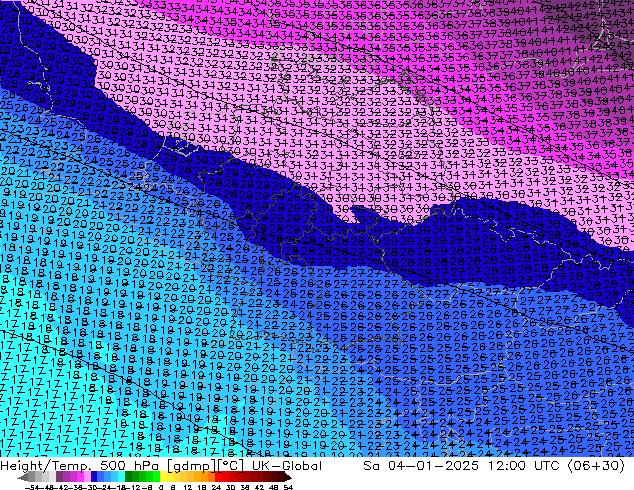Click the dark blue legend swatch at -30
Viewport: 634px width, 490px height.
94,476
